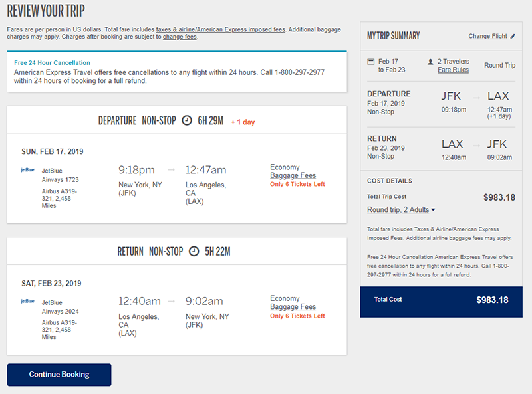Expand the Round trip, 2 Adults cost breakdown
The width and height of the screenshot is (532, 394).
click(x=401, y=210)
